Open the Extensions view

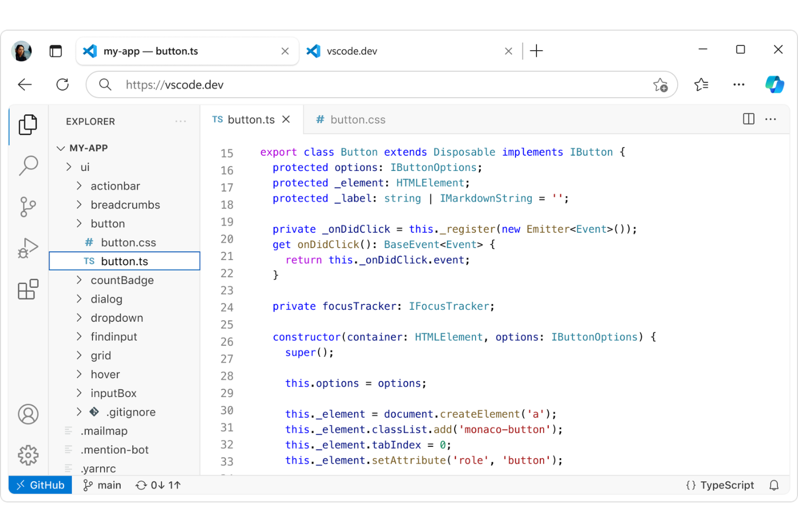[x=28, y=289]
